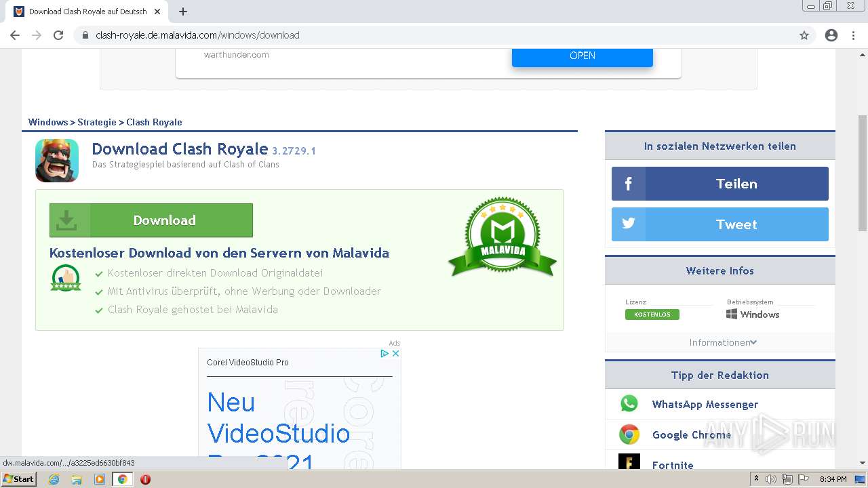Click the padlock site security icon

coord(85,35)
